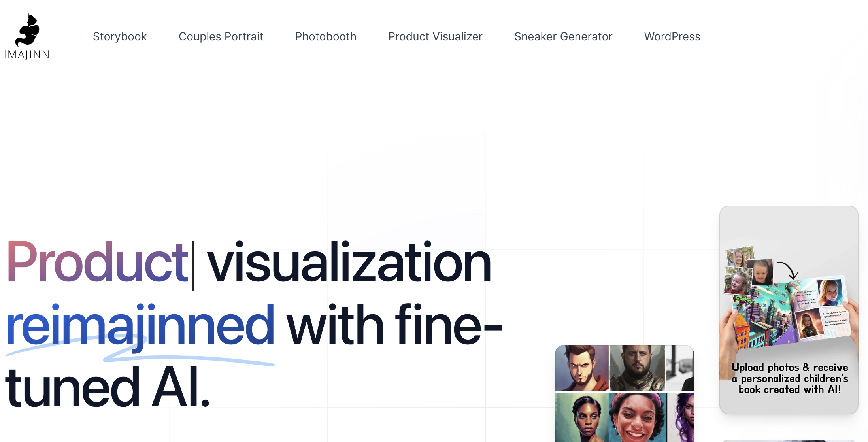Select the braided-hair woman portrait
The image size is (868, 442).
pos(581,417)
